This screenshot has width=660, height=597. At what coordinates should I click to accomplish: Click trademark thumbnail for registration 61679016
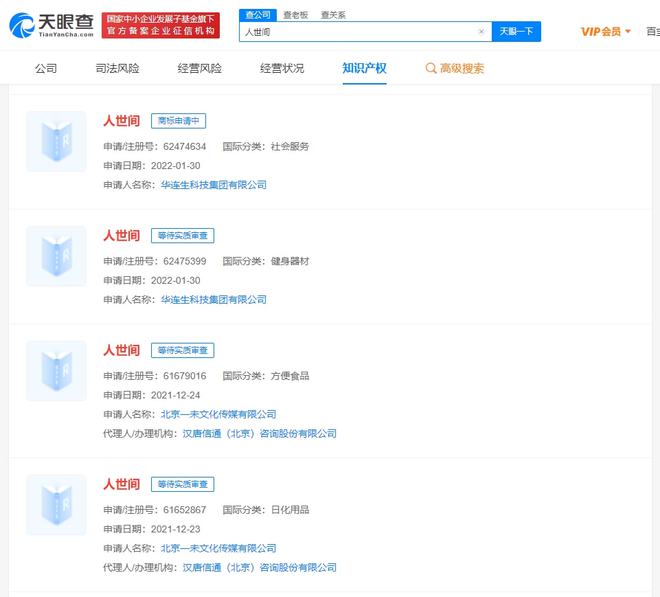(56, 371)
